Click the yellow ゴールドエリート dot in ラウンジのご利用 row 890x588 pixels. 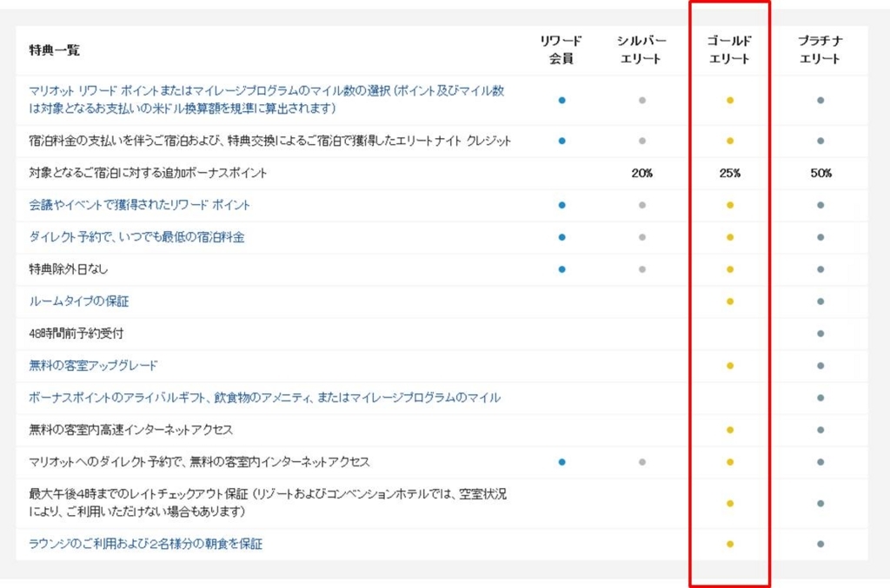coord(730,544)
